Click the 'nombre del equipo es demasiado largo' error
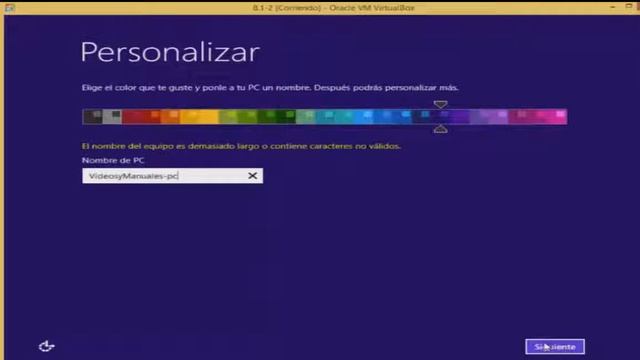 tap(241, 146)
